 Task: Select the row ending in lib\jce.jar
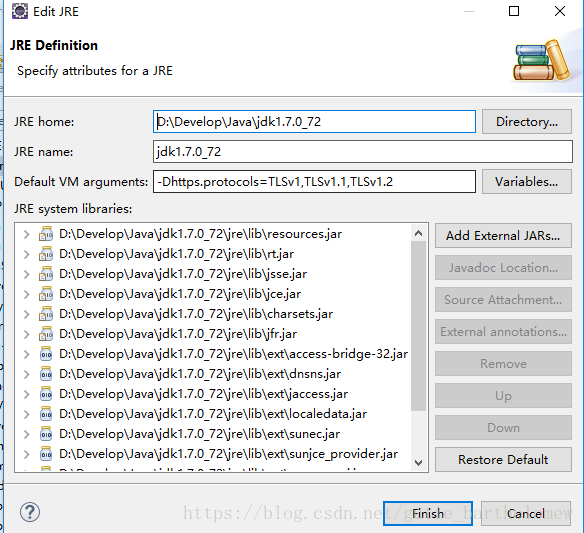pos(180,294)
